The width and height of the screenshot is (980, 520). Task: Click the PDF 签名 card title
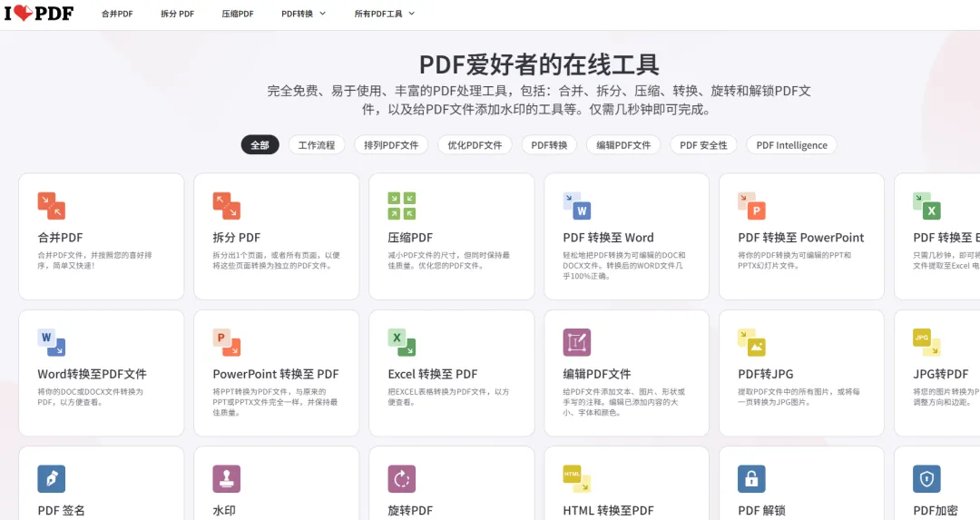point(62,511)
